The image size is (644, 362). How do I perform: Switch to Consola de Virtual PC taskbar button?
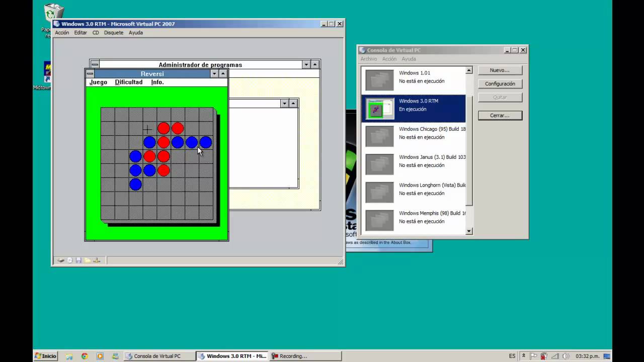tap(158, 356)
